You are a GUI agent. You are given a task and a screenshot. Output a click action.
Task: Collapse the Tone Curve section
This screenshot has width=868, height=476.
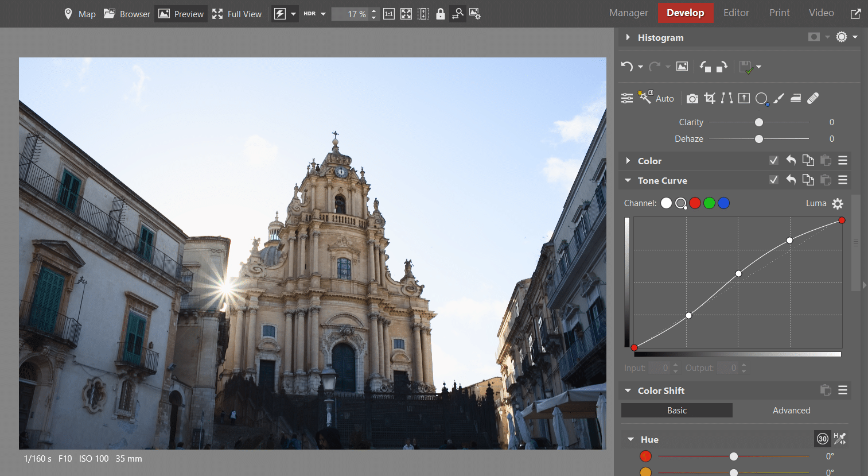(628, 180)
